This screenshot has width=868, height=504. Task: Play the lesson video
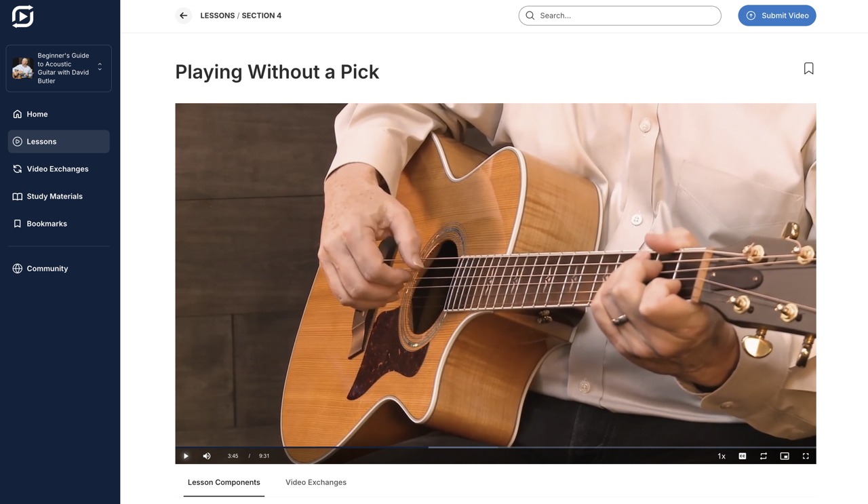[186, 456]
